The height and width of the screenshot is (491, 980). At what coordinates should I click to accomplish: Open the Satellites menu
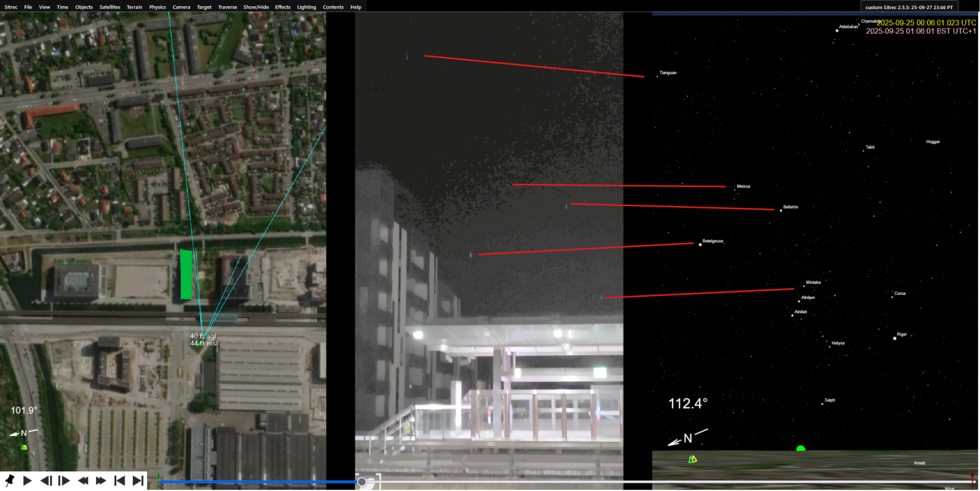click(110, 7)
